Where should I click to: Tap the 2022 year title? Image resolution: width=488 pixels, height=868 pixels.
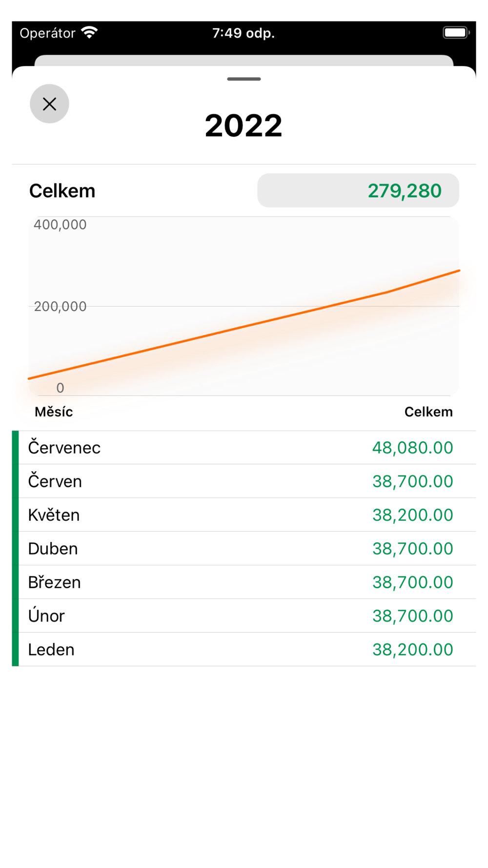tap(244, 125)
